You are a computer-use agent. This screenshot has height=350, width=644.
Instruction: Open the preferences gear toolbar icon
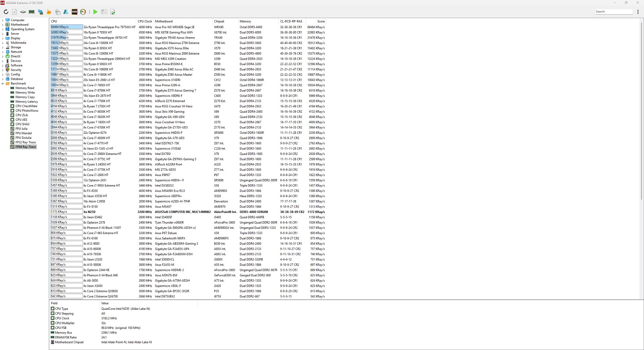[58, 12]
